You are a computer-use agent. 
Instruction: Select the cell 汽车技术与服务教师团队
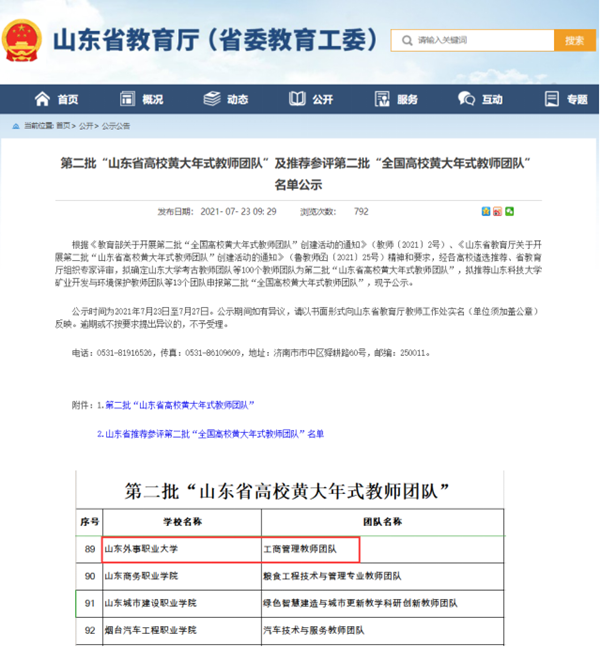(x=382, y=631)
